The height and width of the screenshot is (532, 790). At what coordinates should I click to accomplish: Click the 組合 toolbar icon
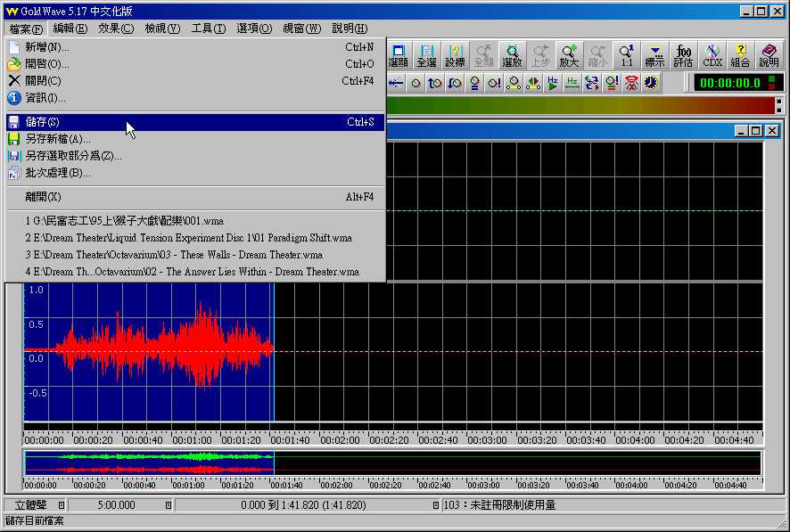click(740, 55)
